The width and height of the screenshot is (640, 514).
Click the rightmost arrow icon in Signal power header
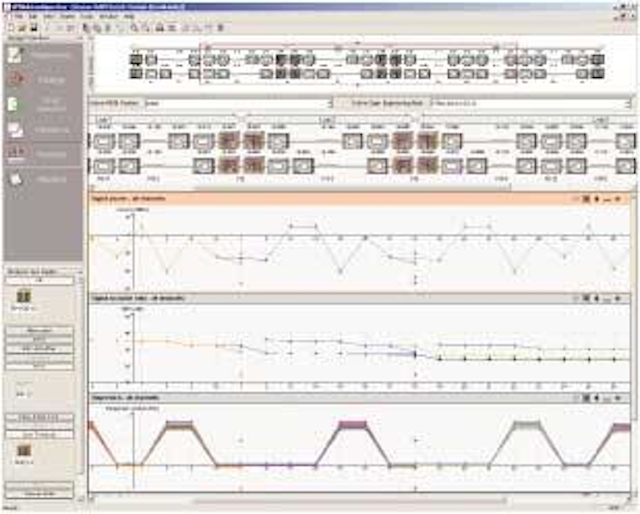tap(618, 199)
